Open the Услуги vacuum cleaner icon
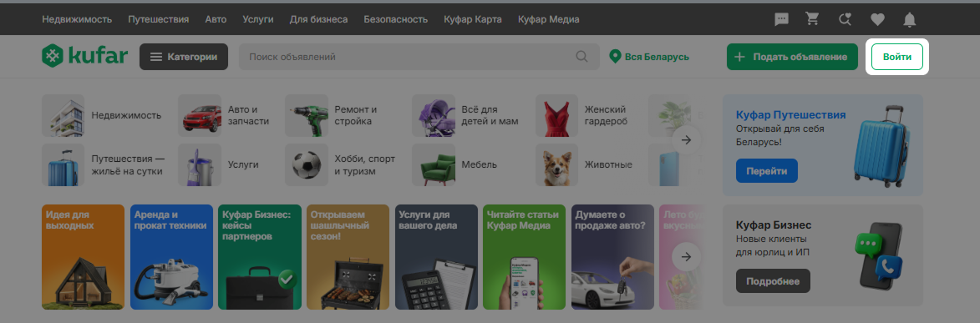The width and height of the screenshot is (980, 323). pyautogui.click(x=200, y=165)
